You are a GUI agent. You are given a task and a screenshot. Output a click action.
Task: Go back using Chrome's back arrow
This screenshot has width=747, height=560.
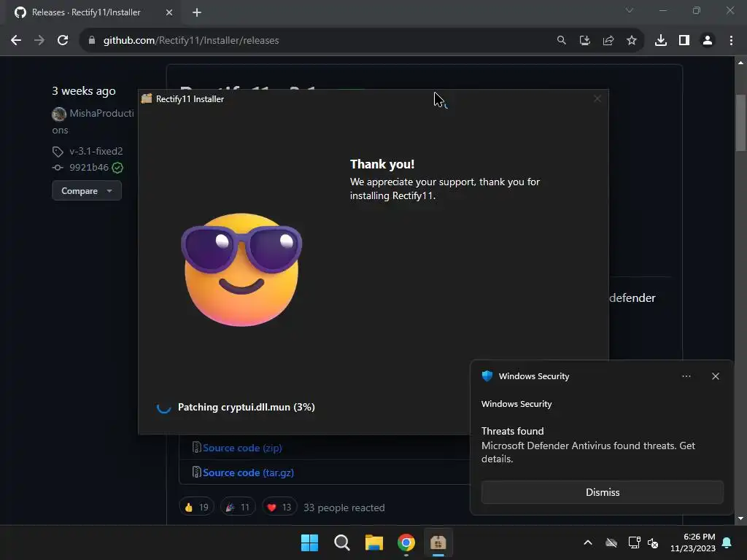(16, 41)
